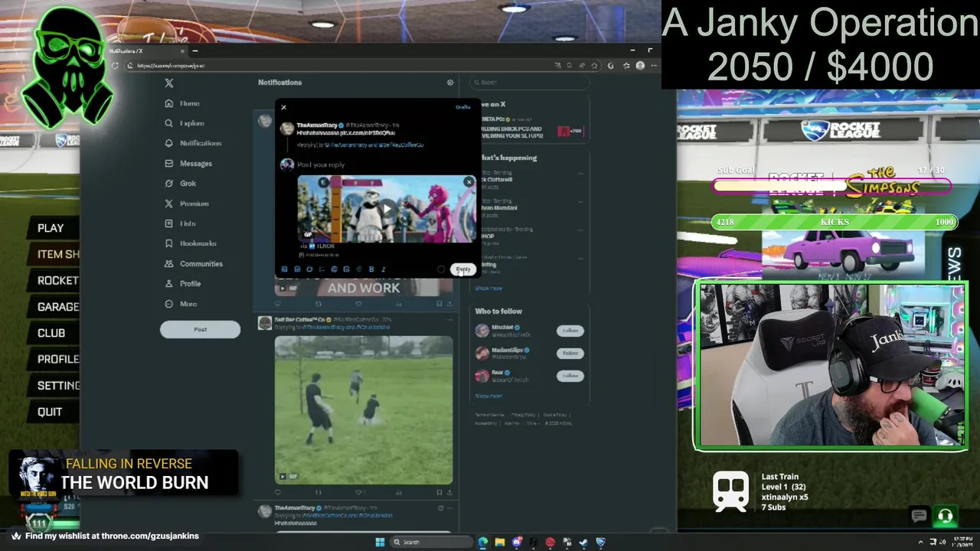Open the X logo home link
This screenshot has height=551, width=980.
[x=169, y=83]
